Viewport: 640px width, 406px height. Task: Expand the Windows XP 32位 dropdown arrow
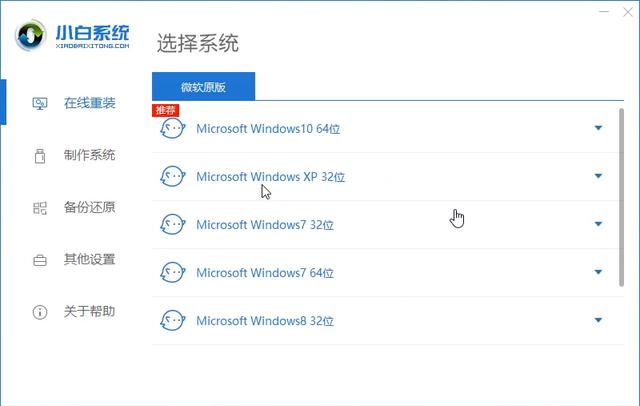[x=598, y=176]
